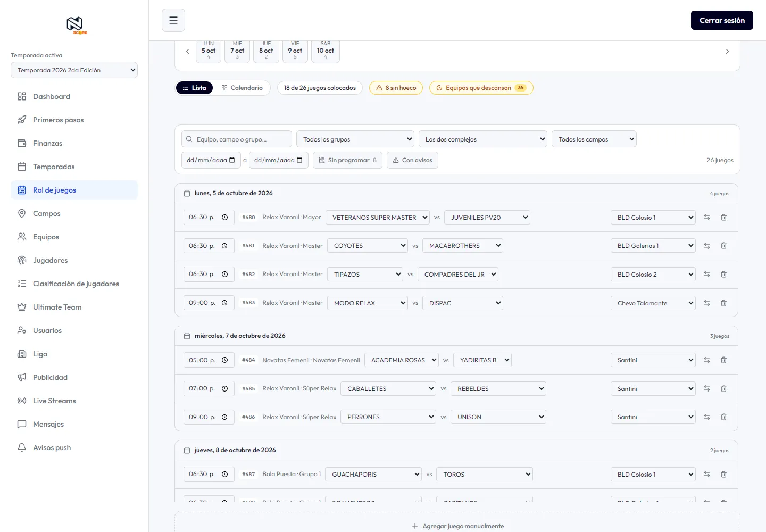This screenshot has height=532, width=766.
Task: Click the Cerrar sesión button
Action: coord(722,20)
